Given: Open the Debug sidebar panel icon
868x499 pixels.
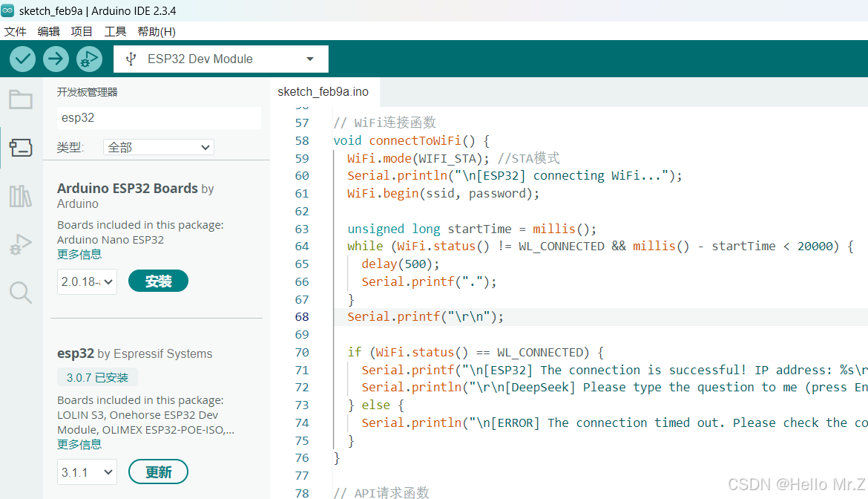Looking at the screenshot, I should click(x=21, y=244).
